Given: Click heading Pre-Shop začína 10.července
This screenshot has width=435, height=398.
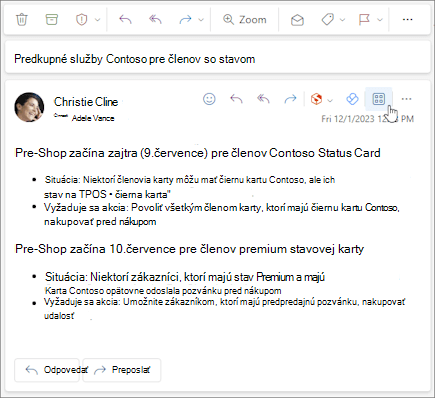Looking at the screenshot, I should pyautogui.click(x=189, y=249).
